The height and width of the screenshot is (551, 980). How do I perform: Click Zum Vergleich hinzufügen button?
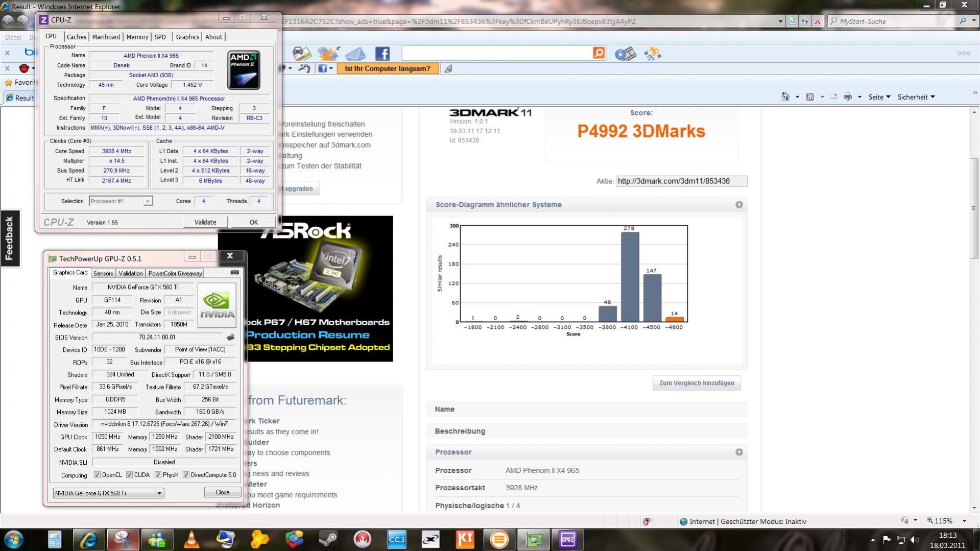coord(697,383)
